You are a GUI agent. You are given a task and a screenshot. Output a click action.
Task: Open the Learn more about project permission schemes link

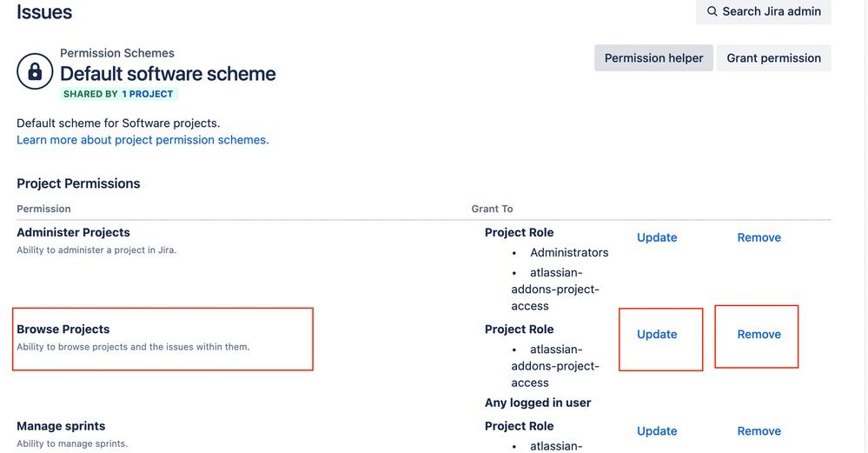coord(142,140)
